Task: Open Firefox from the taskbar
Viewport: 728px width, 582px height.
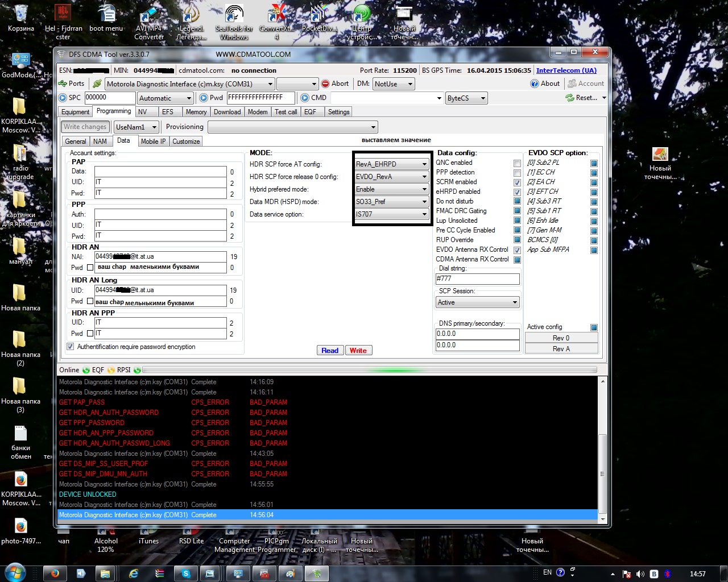Action: tap(55, 573)
